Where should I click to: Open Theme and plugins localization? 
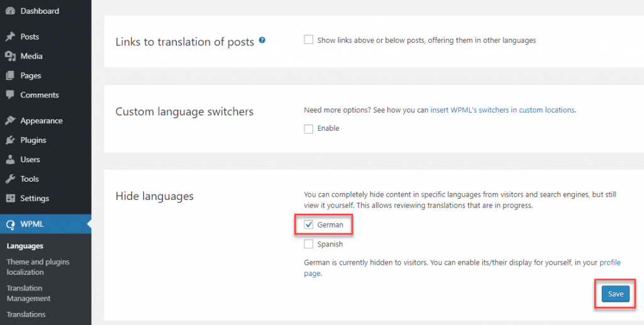tap(38, 267)
